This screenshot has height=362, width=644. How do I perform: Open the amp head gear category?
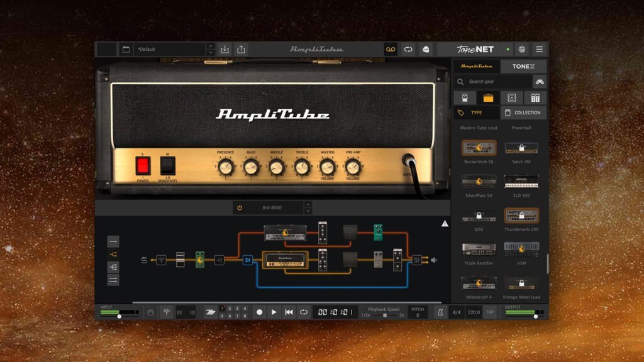(x=488, y=97)
